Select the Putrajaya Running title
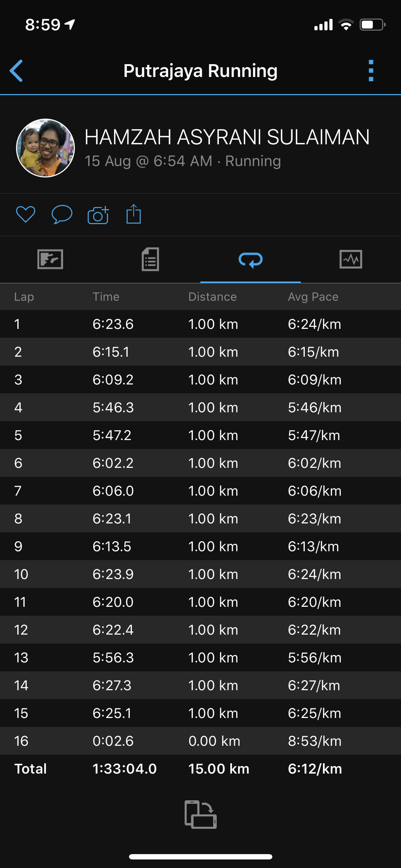The height and width of the screenshot is (868, 401). click(x=200, y=71)
